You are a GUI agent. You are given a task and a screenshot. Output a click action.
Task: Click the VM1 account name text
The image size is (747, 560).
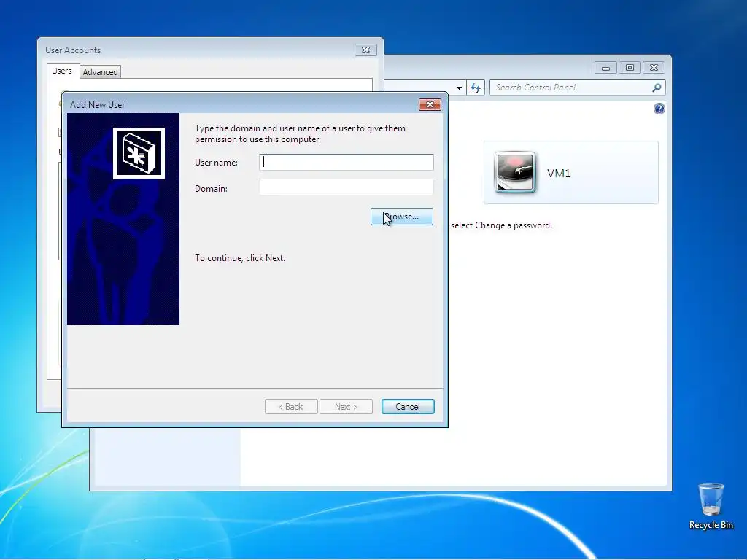(559, 174)
